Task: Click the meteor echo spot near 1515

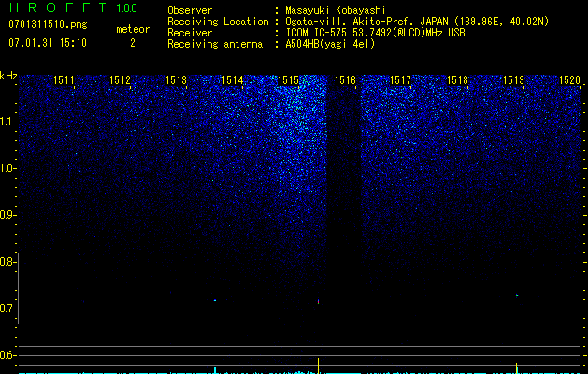Action: [x=319, y=301]
